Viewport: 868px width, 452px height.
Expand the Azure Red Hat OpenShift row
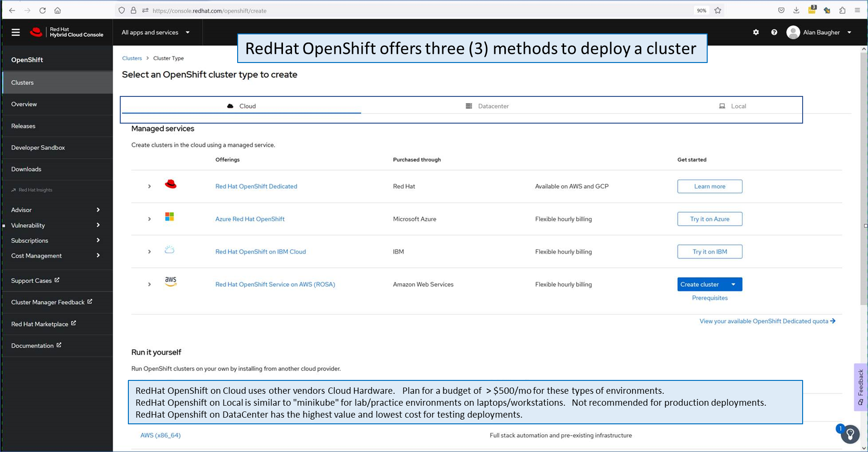[149, 219]
